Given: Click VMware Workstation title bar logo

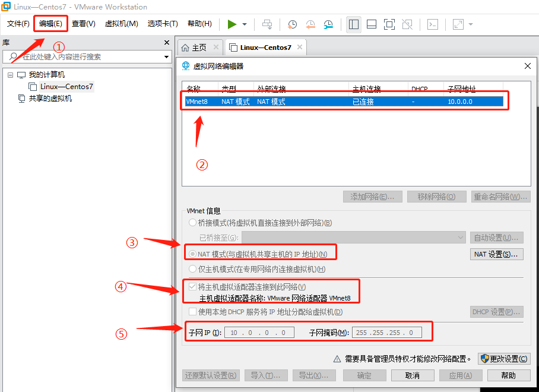Looking at the screenshot, I should (6, 7).
